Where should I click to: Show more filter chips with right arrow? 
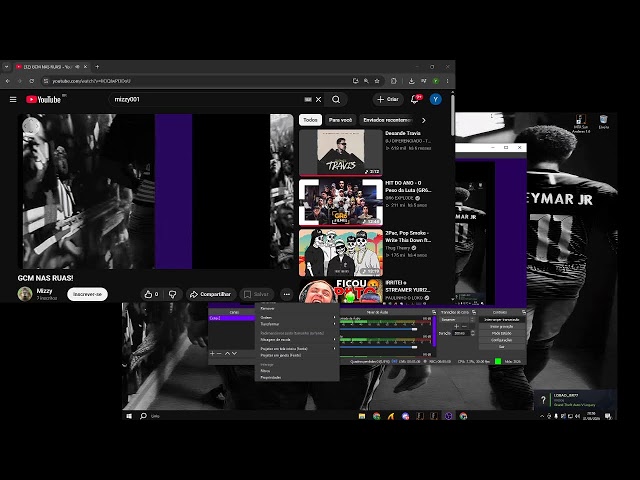click(x=424, y=120)
